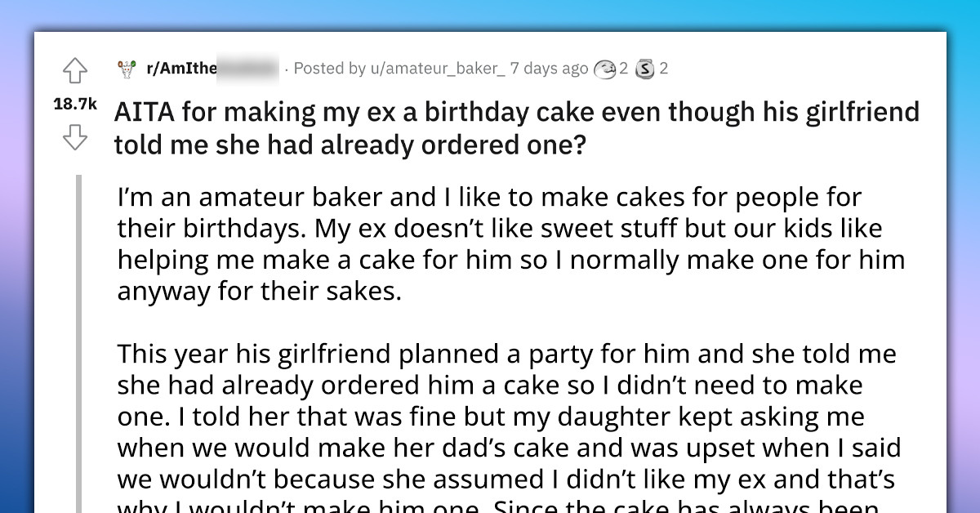Click the Reddit Silver award icon
The height and width of the screenshot is (513, 980).
tap(645, 69)
